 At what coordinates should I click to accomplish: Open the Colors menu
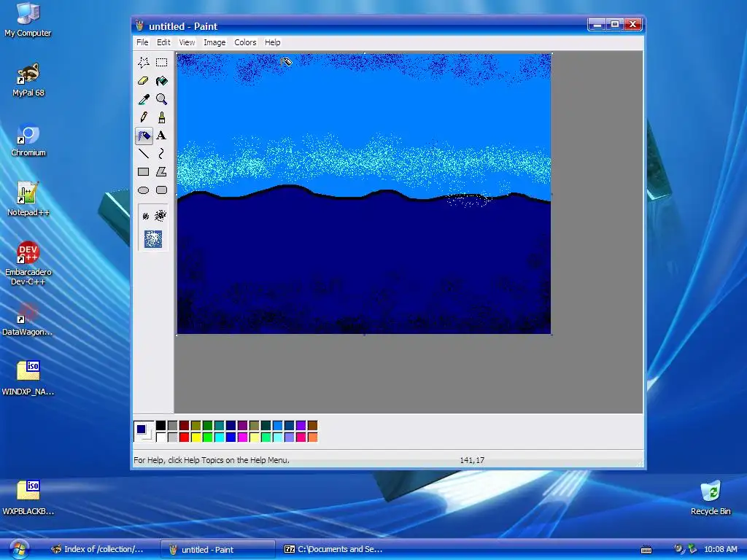pos(245,42)
